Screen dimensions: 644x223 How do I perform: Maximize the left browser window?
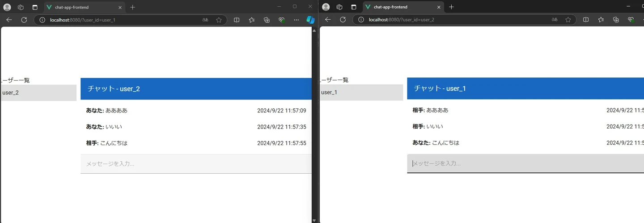[x=295, y=7]
